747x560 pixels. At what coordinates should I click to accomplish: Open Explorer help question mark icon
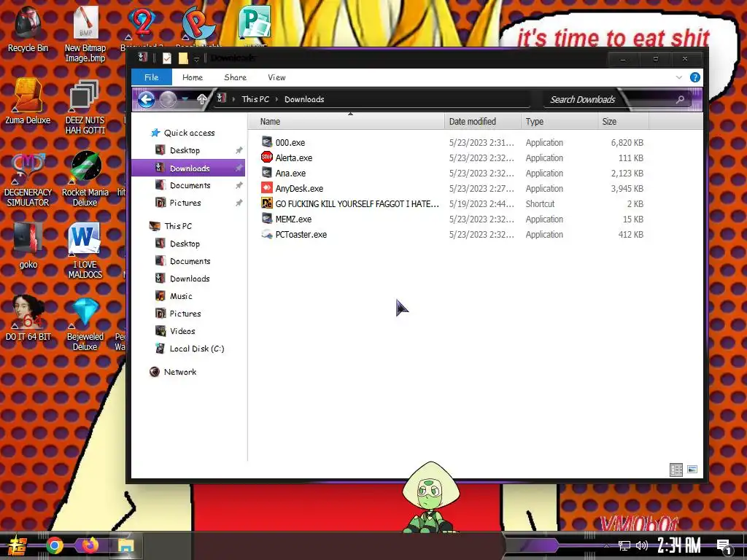[695, 77]
